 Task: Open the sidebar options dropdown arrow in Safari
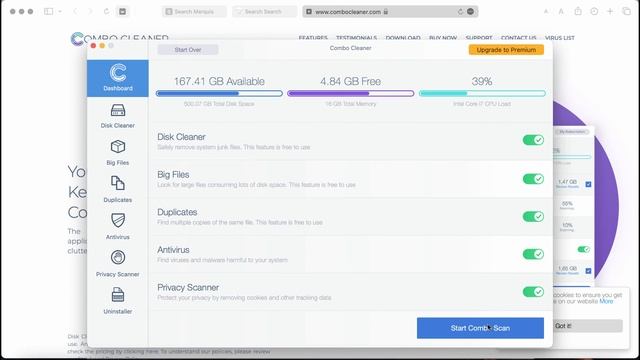[x=60, y=11]
